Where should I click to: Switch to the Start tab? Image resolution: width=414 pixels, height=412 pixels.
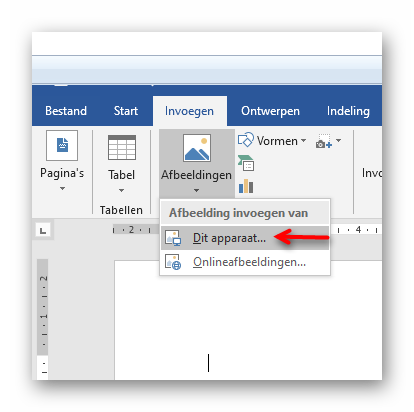126,111
